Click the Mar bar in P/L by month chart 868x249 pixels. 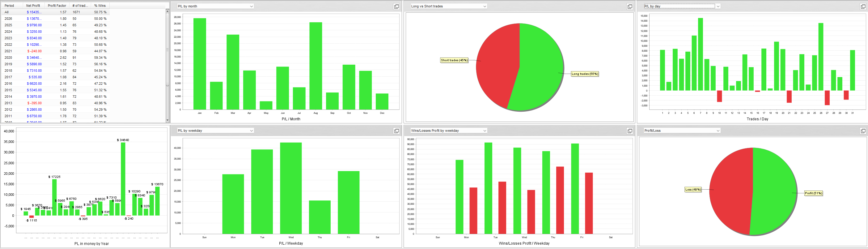tap(233, 72)
